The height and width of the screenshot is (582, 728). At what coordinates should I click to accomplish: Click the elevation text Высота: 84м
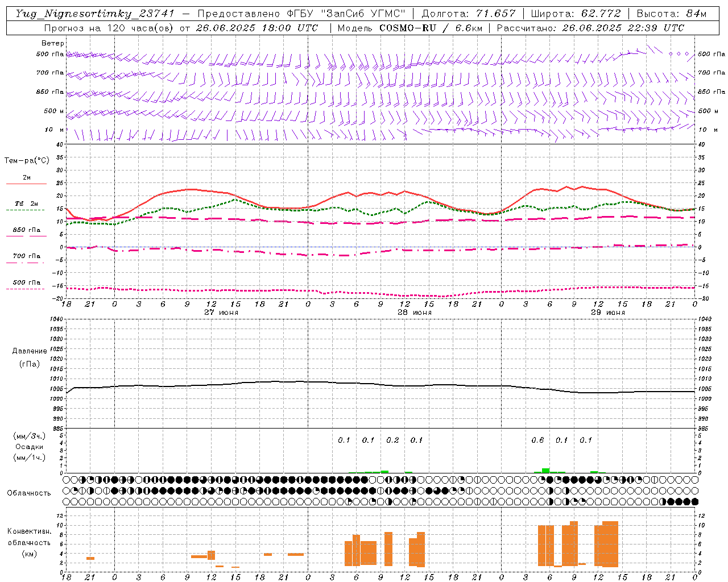pyautogui.click(x=672, y=14)
